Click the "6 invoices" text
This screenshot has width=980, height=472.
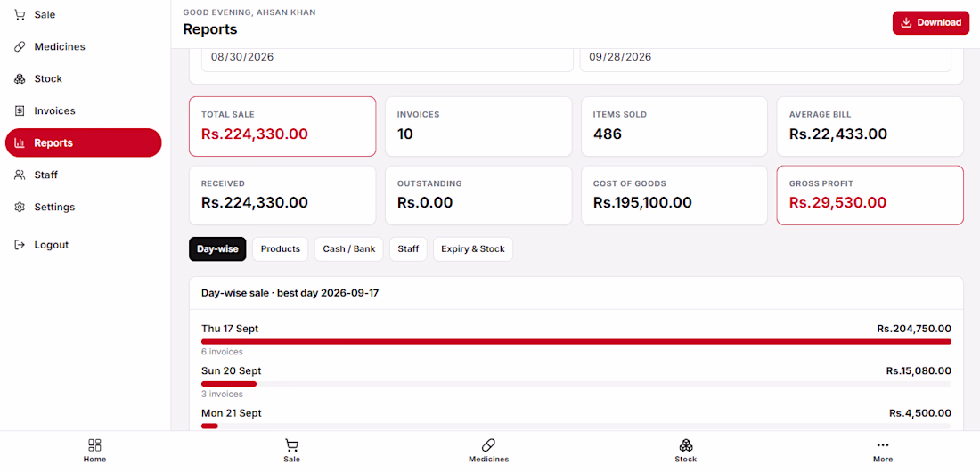pyautogui.click(x=222, y=352)
